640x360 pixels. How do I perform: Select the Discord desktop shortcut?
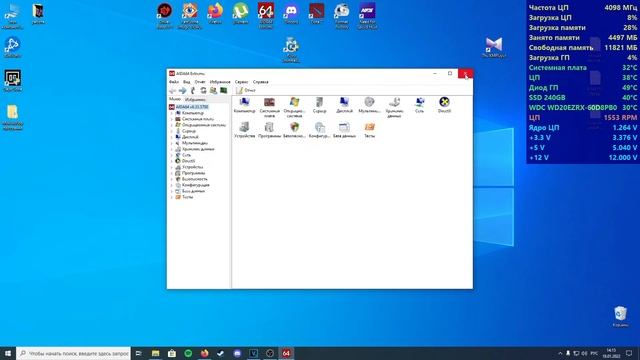pyautogui.click(x=291, y=13)
